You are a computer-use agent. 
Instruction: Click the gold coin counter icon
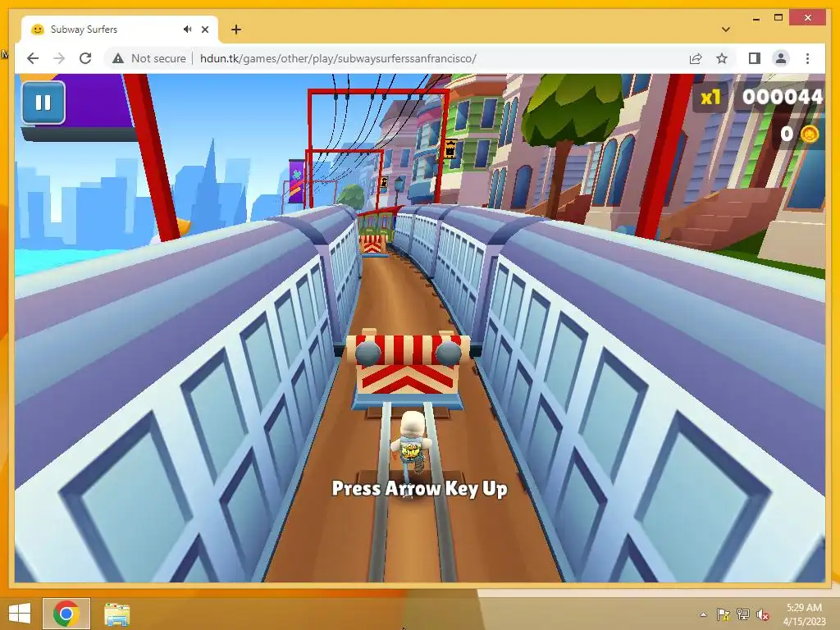point(809,134)
